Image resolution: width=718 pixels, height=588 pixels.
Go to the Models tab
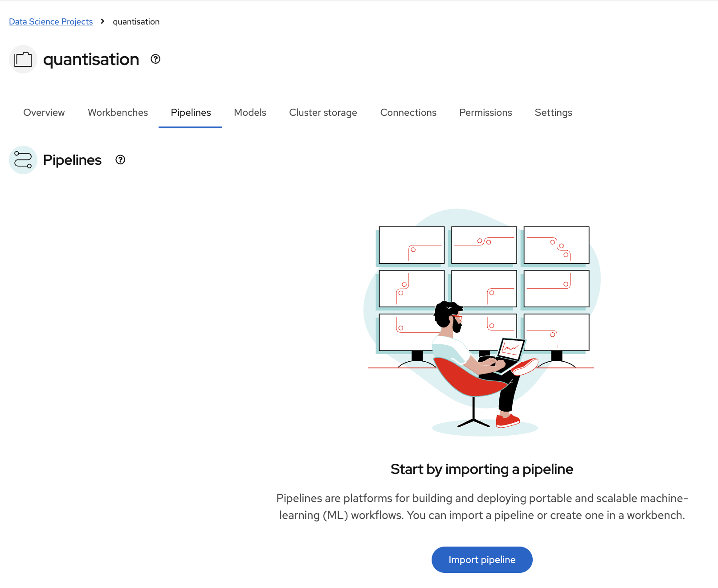coord(250,113)
